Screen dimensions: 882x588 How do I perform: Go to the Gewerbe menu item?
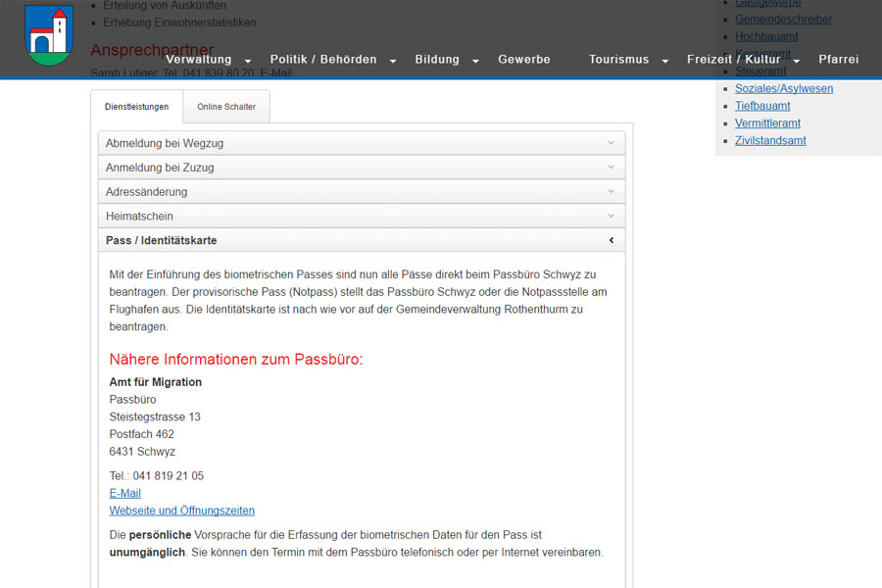[x=524, y=59]
